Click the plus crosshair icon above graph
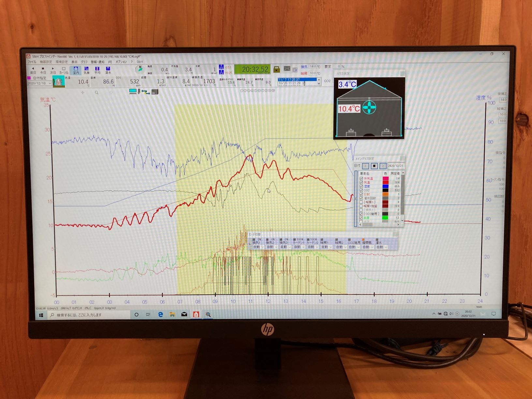 pyautogui.click(x=82, y=93)
